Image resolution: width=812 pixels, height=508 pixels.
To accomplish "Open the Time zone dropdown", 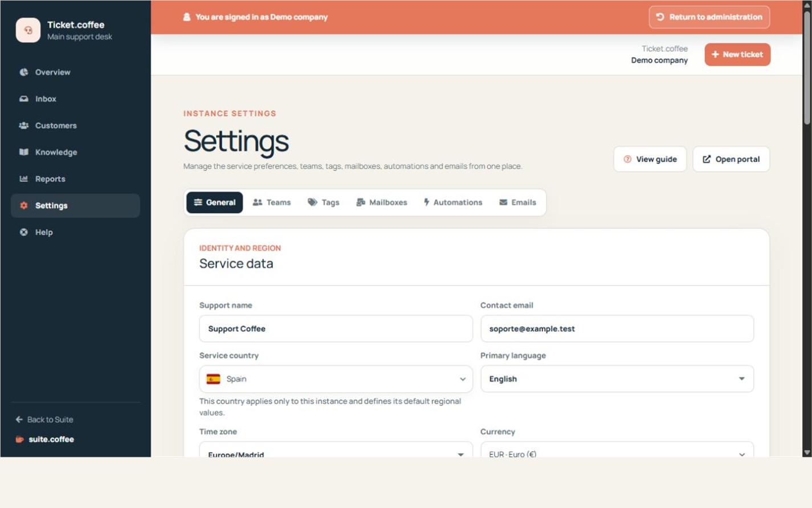I will [x=336, y=449].
